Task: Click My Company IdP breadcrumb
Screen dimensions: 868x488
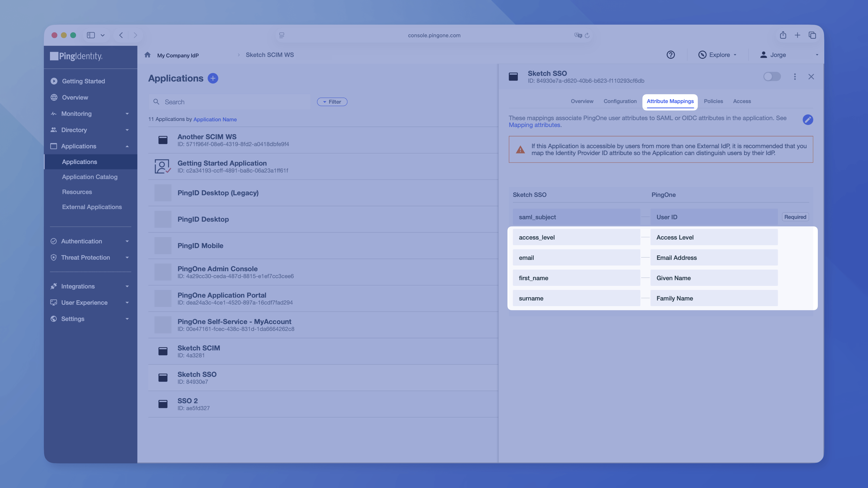Action: click(178, 55)
